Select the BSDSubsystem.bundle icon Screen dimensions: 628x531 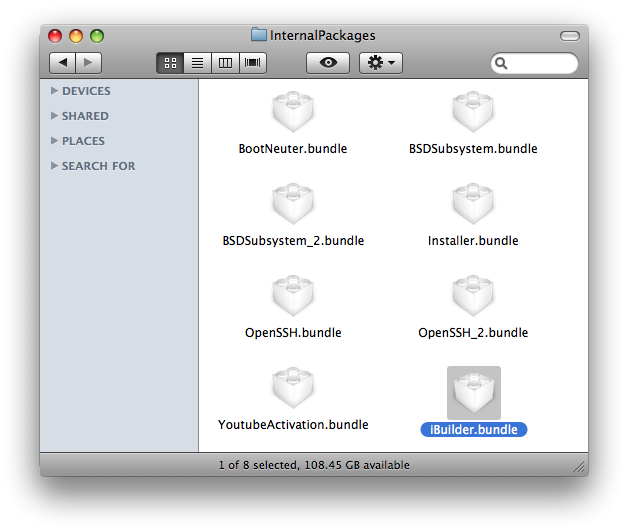pos(473,112)
